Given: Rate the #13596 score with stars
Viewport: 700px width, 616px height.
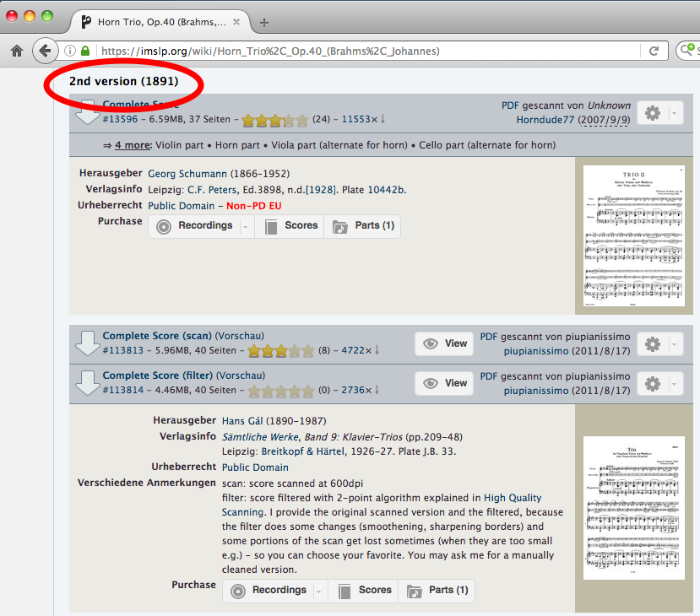Looking at the screenshot, I should (x=275, y=120).
